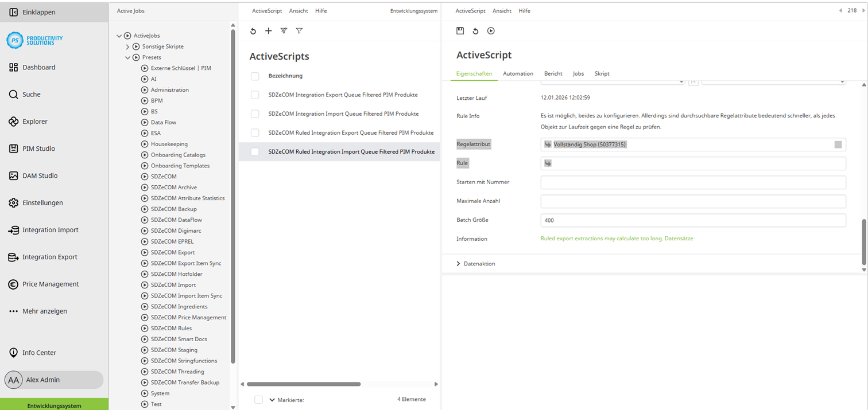Screen dimensions: 868x410
Task: Add a new ActiveScript with the plus icon
Action: 268,30
